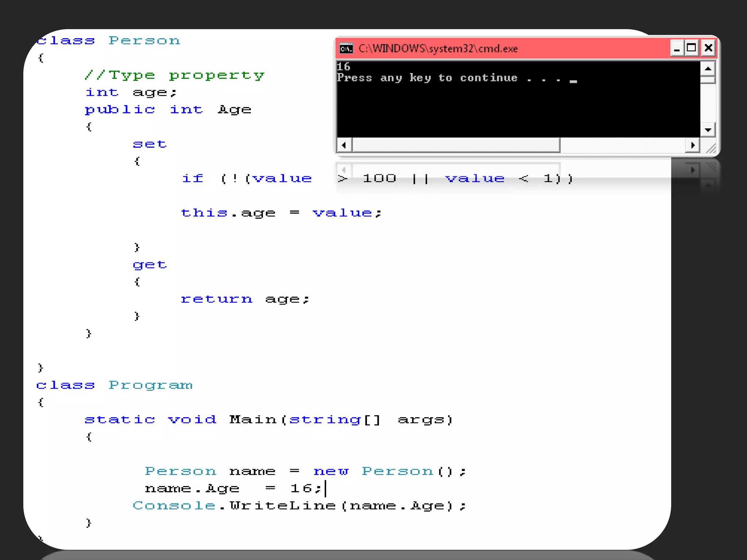Click the 'get' keyword in the property

pos(150,265)
